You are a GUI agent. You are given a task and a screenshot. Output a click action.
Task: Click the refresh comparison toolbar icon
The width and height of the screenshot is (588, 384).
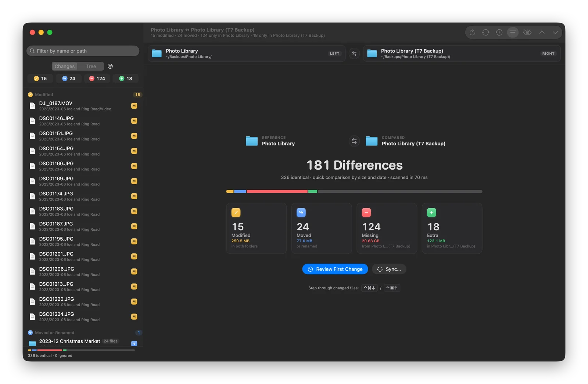pyautogui.click(x=472, y=33)
